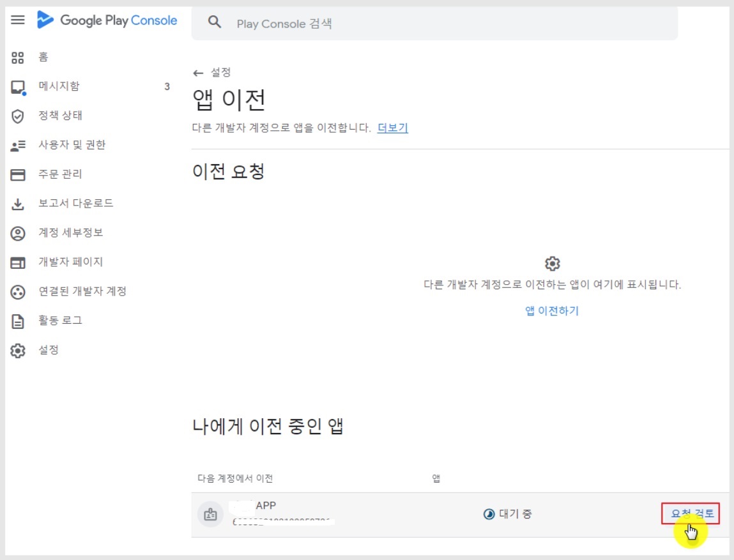This screenshot has height=560, width=734.
Task: Click the 활동 로그 document icon
Action: [18, 321]
